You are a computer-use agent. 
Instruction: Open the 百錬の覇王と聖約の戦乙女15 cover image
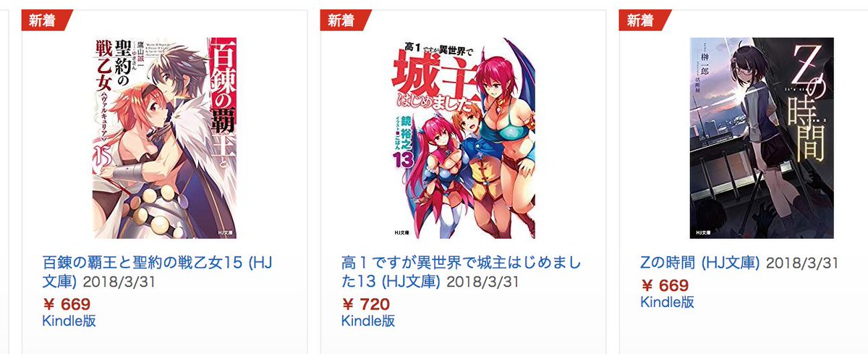point(164,138)
